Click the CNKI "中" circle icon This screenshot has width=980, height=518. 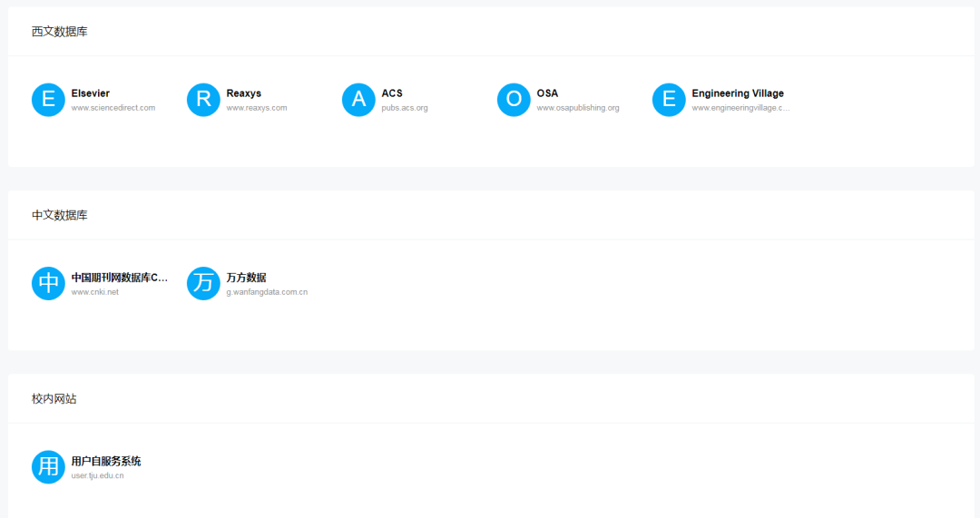pos(48,283)
